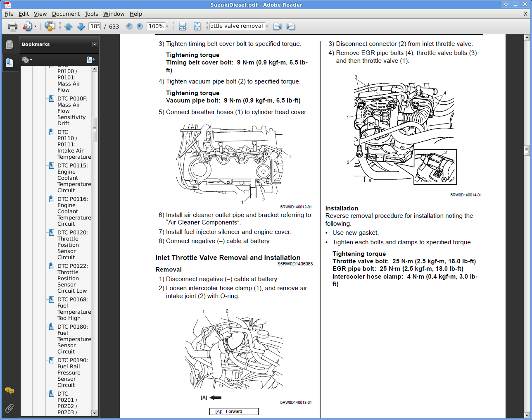Open the Document menu
532x420 pixels.
[x=66, y=14]
